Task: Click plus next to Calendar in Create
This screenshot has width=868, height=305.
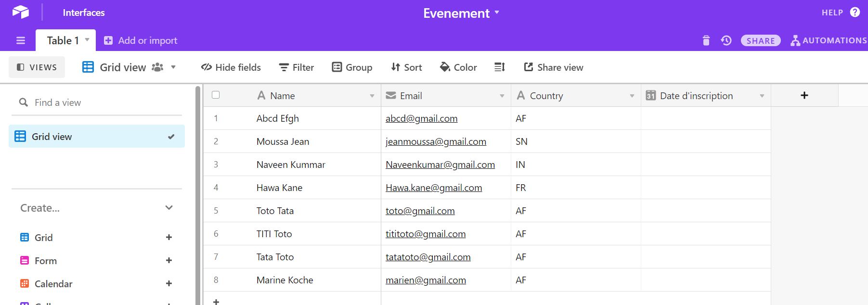Action: 169,283
